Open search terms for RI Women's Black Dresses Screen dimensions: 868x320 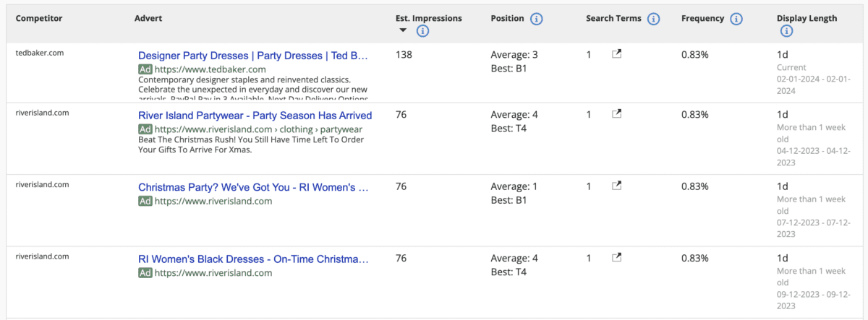point(616,257)
